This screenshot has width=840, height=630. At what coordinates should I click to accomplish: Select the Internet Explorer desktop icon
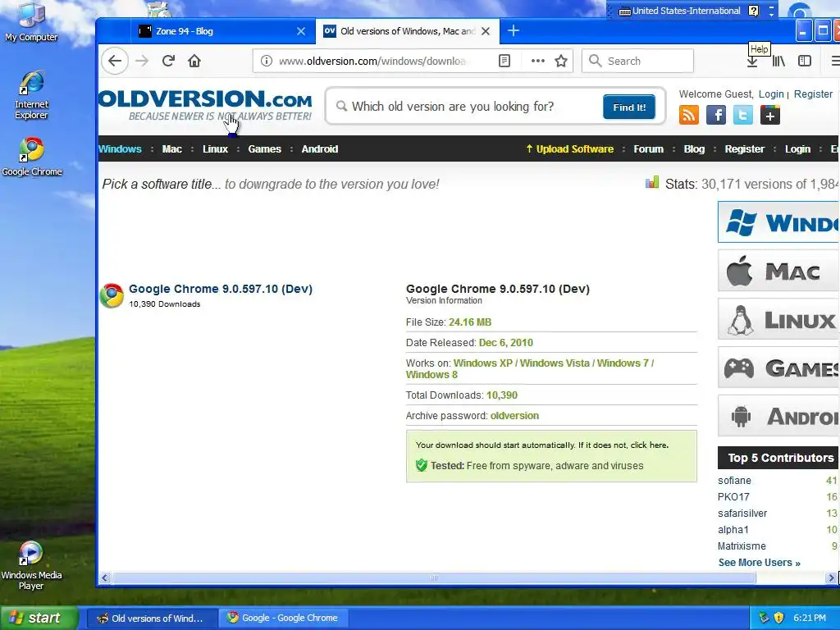click(x=31, y=95)
